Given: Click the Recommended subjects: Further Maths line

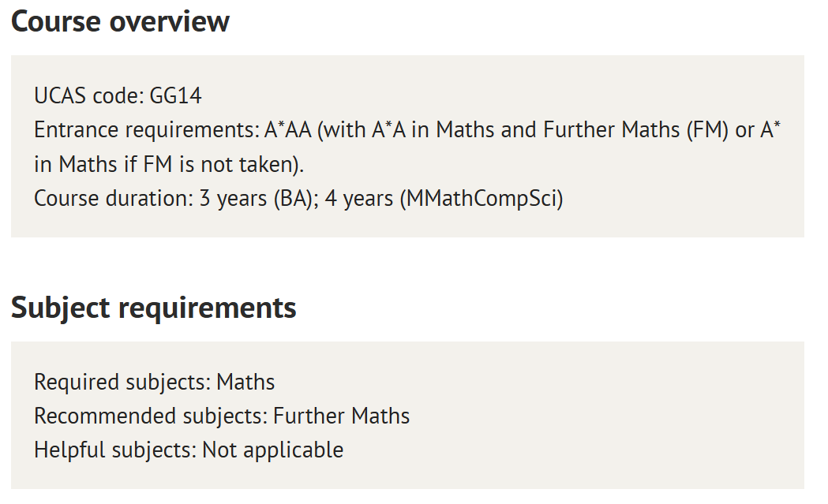Looking at the screenshot, I should 222,416.
